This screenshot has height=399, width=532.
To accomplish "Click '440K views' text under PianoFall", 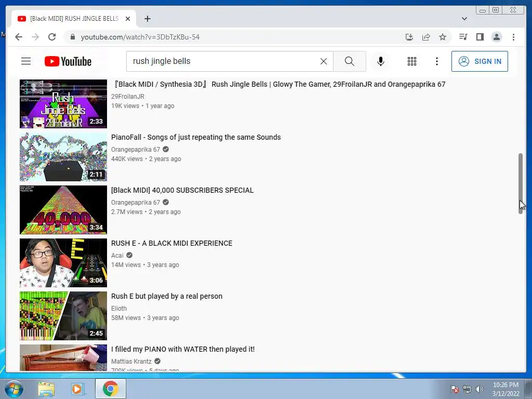I will click(127, 159).
